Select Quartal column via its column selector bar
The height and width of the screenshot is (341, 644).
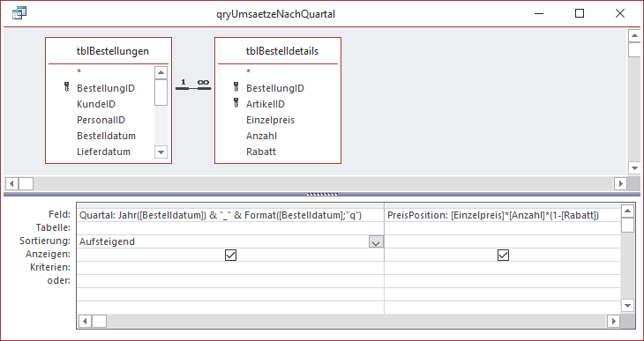click(x=230, y=205)
